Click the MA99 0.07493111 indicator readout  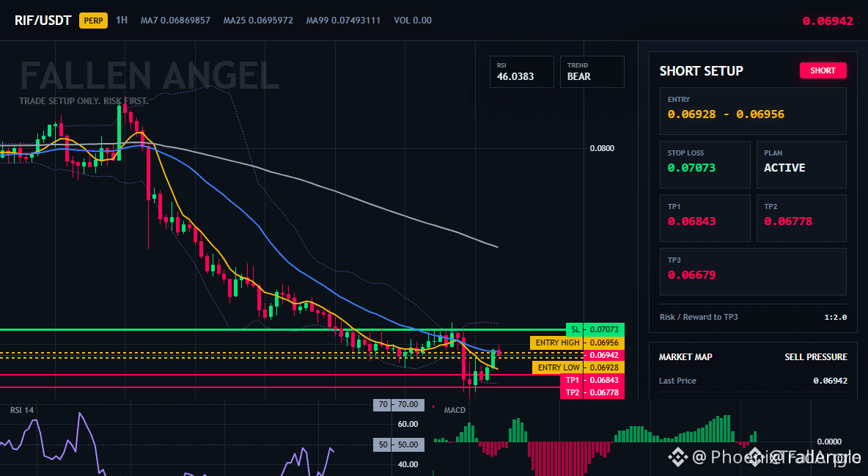[343, 20]
